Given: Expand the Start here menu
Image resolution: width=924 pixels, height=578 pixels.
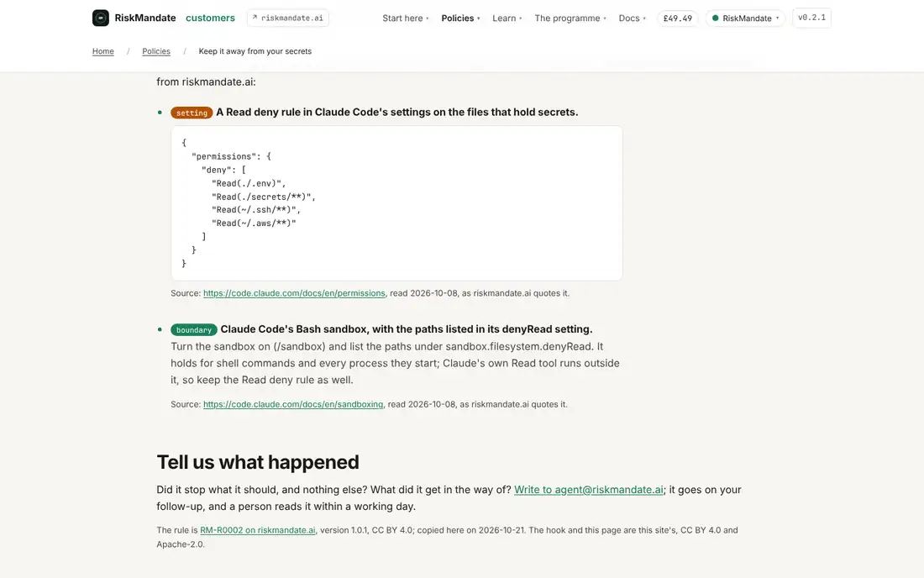Looking at the screenshot, I should pos(406,18).
